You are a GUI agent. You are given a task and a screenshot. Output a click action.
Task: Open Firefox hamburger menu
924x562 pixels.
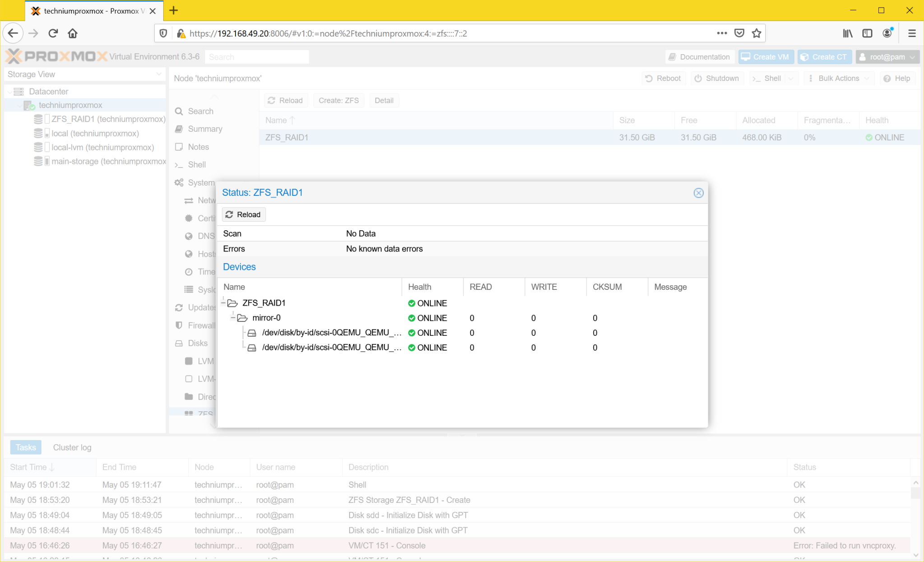click(912, 33)
